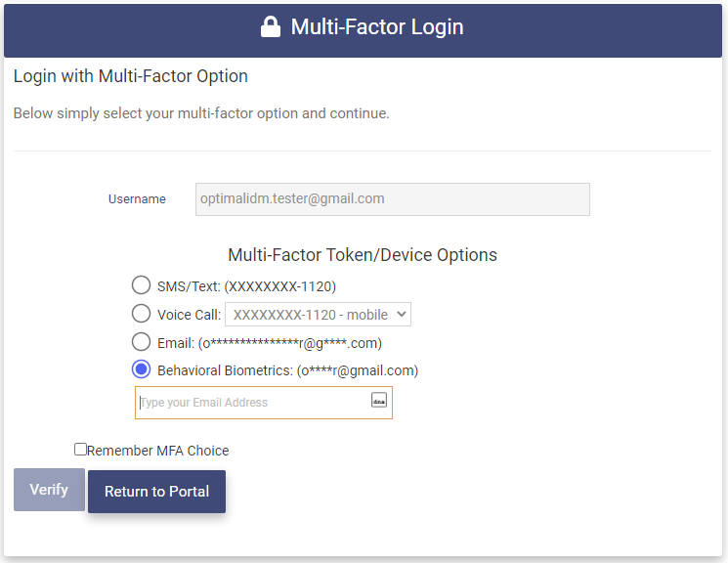Choose the Voice Call radio option
Image resolution: width=728 pixels, height=563 pixels.
141,314
